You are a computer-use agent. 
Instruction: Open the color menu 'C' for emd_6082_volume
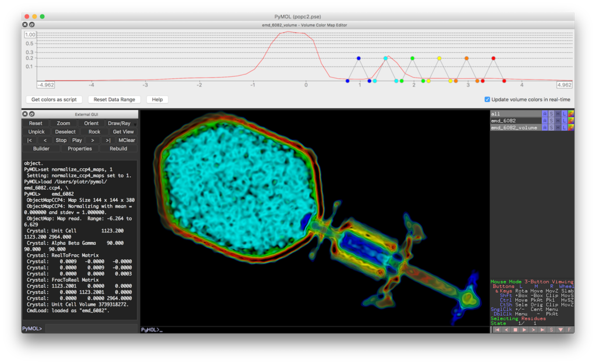point(571,127)
